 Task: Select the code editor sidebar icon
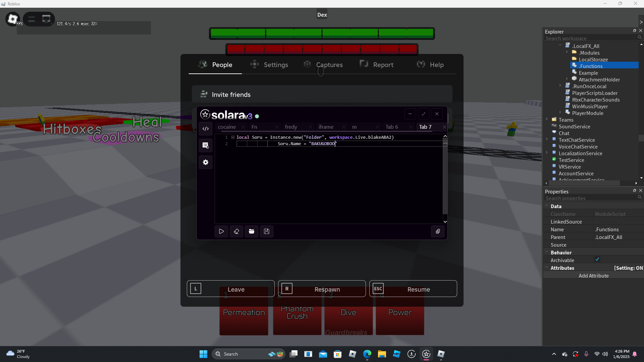(x=206, y=129)
